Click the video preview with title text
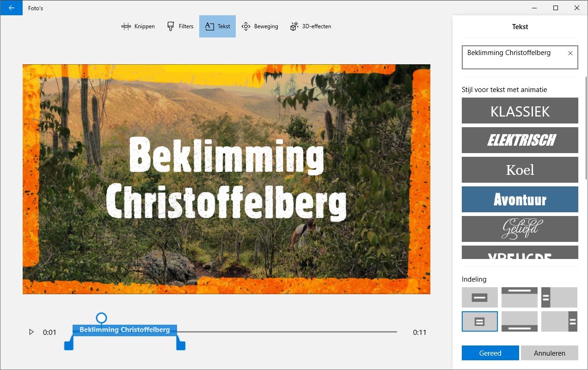This screenshot has width=588, height=370. pos(227,179)
